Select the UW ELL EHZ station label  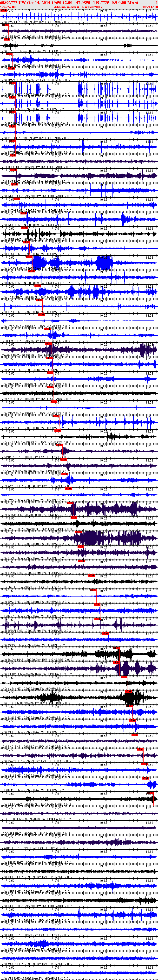pyautogui.click(x=35, y=66)
